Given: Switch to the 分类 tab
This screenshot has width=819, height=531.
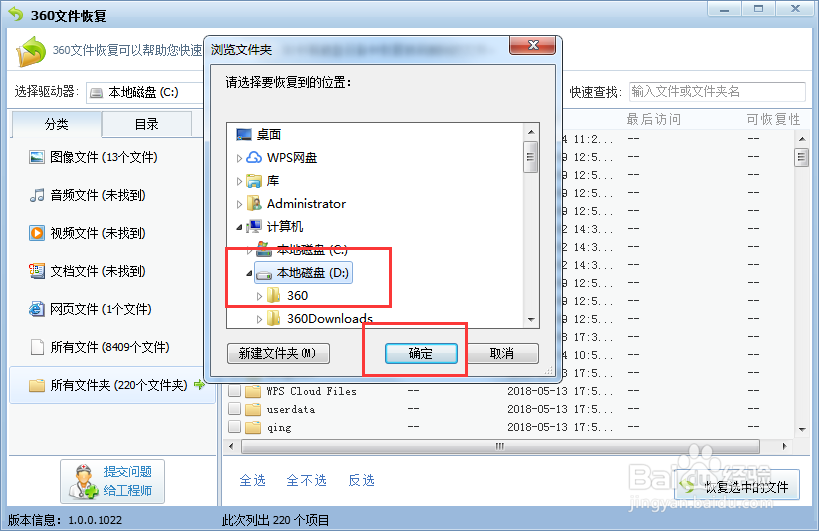Looking at the screenshot, I should [56, 124].
